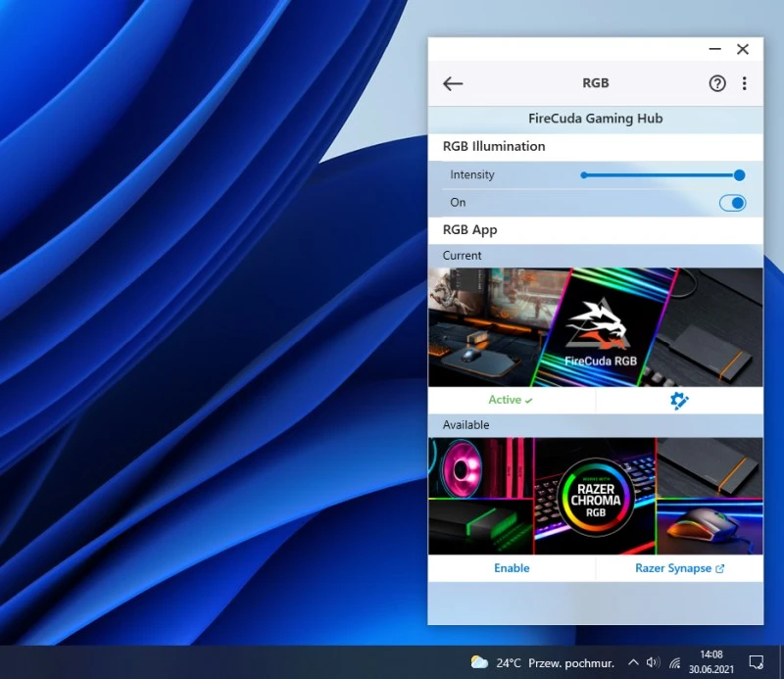
Task: Click the back arrow icon
Action: click(453, 84)
